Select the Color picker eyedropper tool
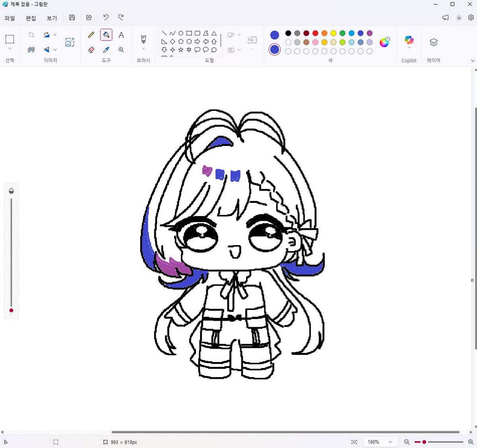Screen dimensions: 477x448 (x=106, y=50)
